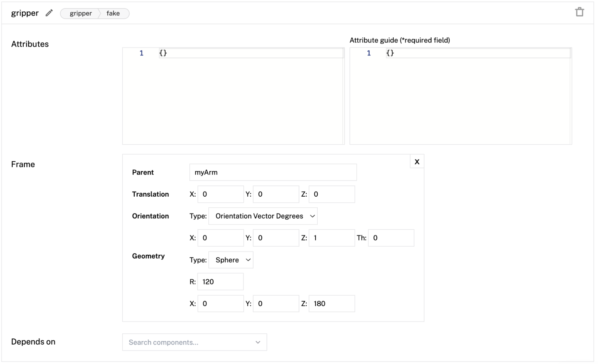Click the Orientation Z input containing 1

pos(331,238)
